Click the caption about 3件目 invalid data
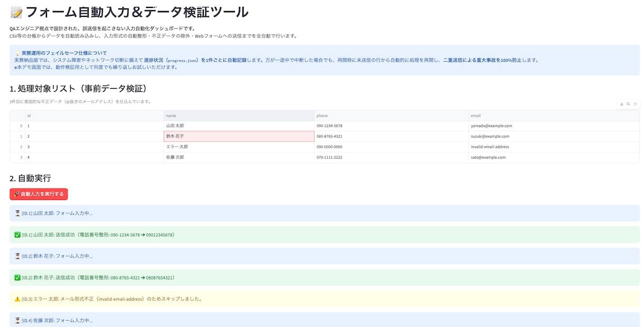 [80, 102]
